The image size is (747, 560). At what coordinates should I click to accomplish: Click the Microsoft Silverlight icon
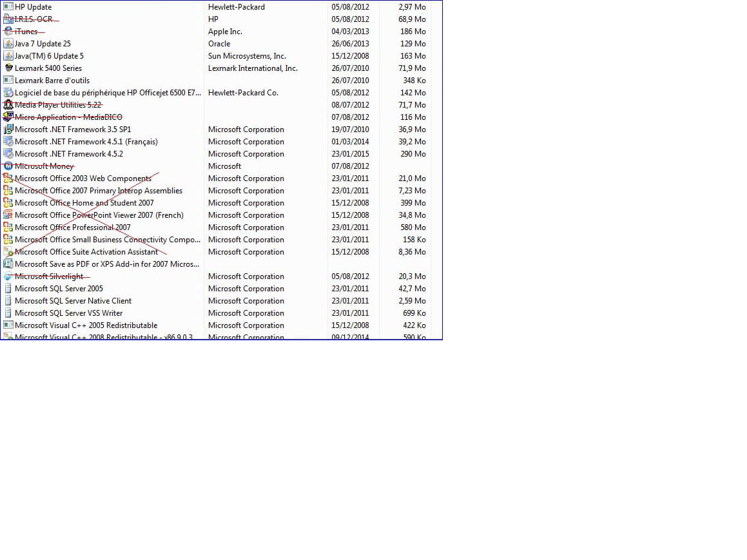coord(8,276)
